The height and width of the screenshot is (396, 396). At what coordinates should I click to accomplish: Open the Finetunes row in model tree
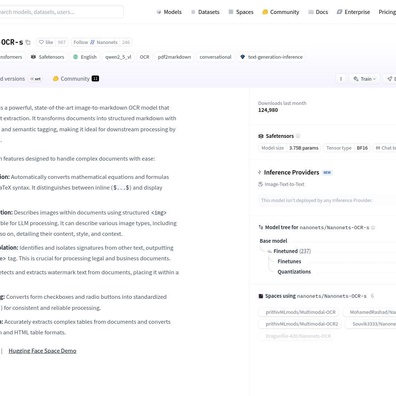click(x=289, y=261)
